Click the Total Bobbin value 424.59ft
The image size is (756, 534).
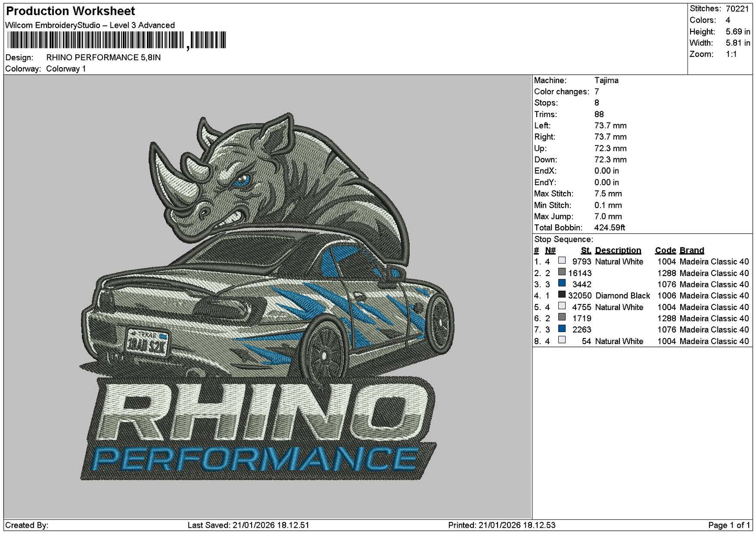[610, 228]
